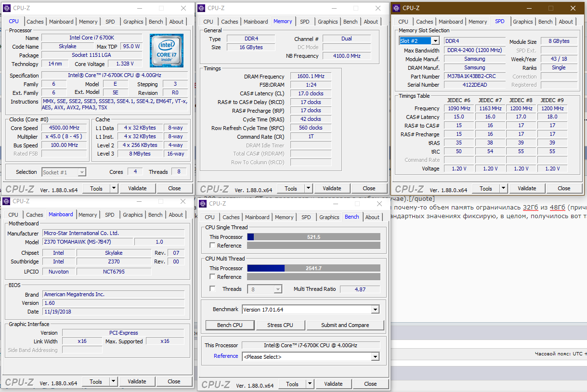The height and width of the screenshot is (392, 587).
Task: Click the LPCIO NCT6795 value
Action: [114, 272]
